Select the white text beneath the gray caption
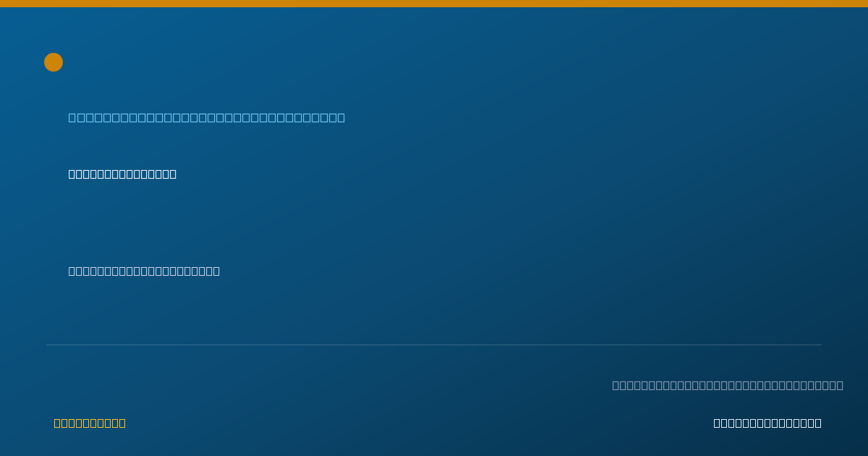The image size is (868, 456). [767, 423]
